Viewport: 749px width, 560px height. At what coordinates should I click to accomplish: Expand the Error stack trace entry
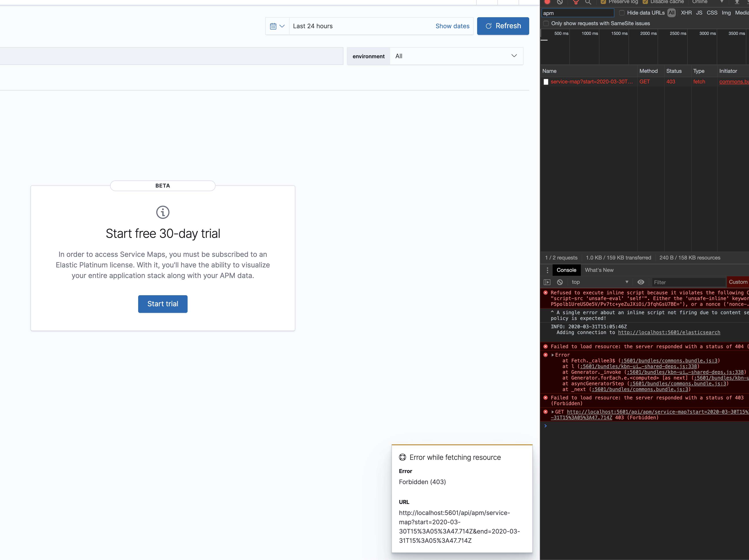pyautogui.click(x=553, y=355)
